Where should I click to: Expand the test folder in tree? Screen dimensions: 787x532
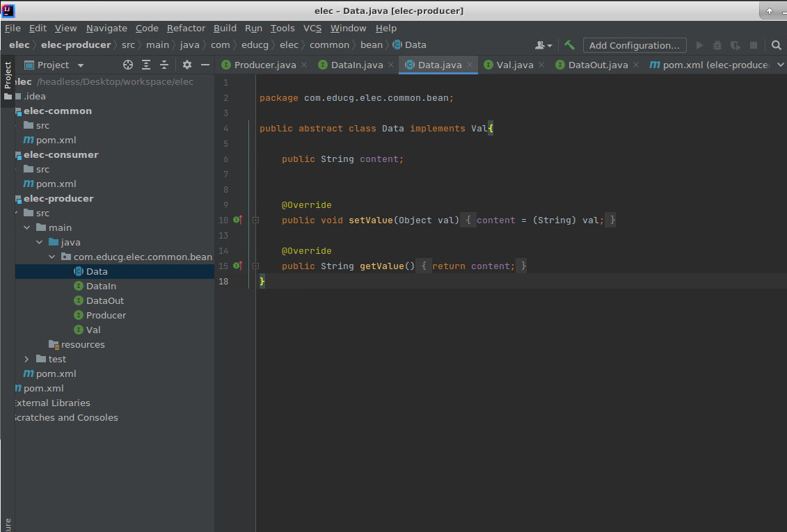[x=26, y=359]
